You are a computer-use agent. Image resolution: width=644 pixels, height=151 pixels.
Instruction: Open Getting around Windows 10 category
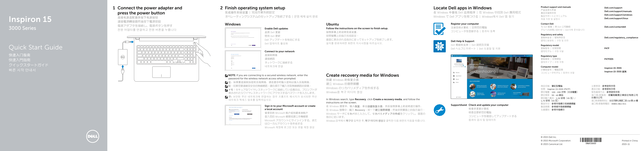pos(498,94)
